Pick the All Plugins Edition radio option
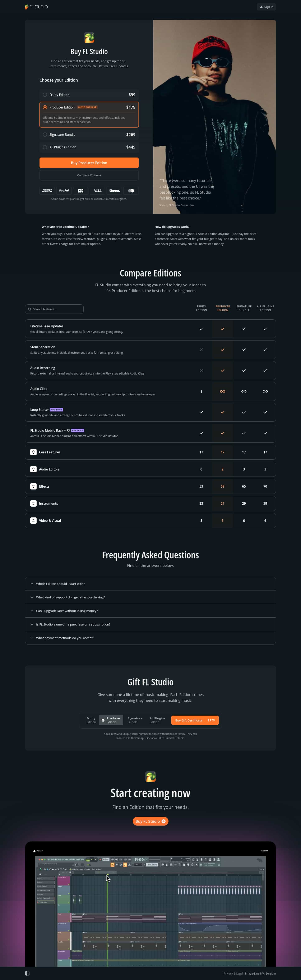 point(45,147)
